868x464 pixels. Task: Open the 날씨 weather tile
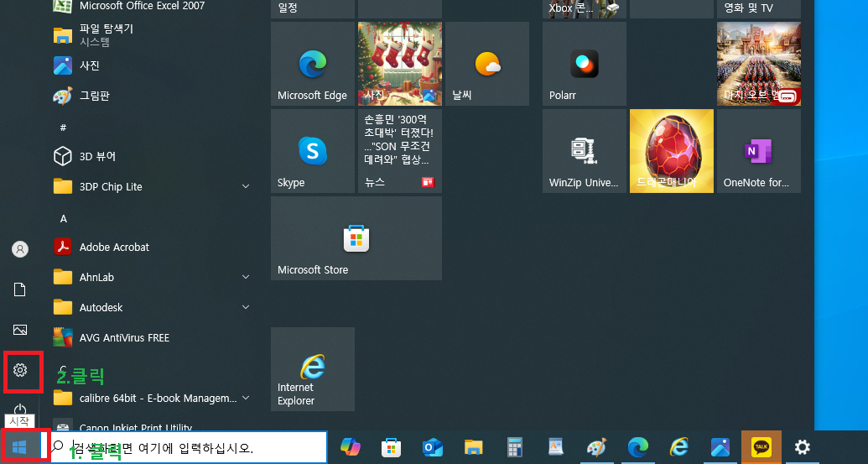(487, 64)
